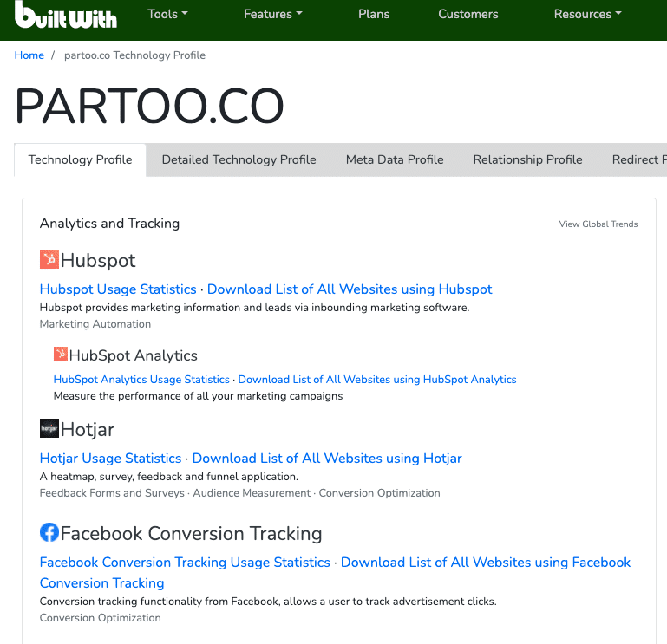Open HubSpot Analytics Usage Statistics link

[141, 379]
